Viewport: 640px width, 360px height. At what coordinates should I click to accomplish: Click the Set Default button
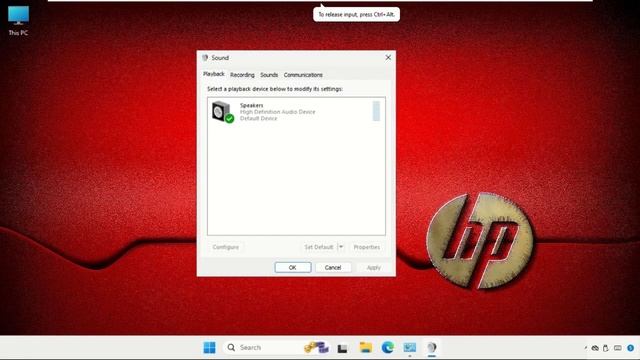pyautogui.click(x=319, y=247)
